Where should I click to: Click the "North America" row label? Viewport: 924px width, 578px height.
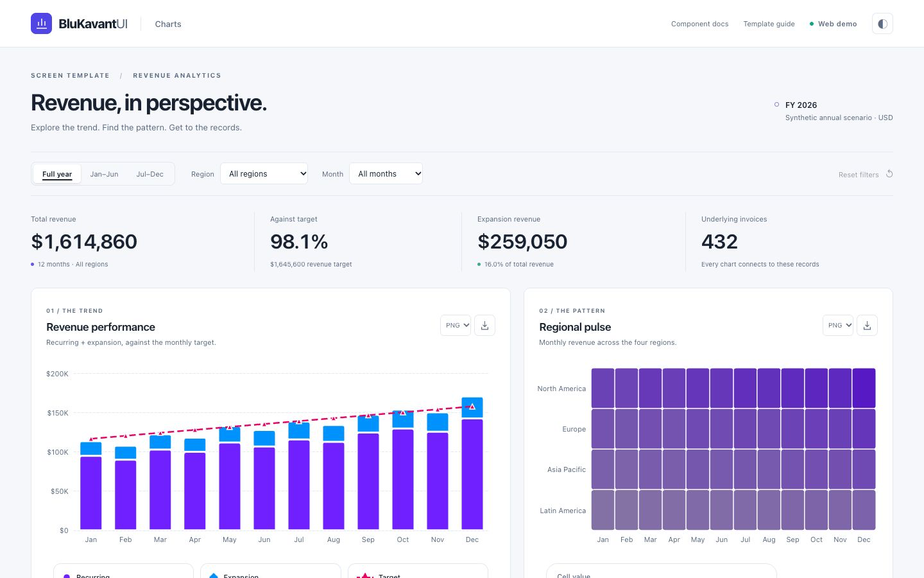pos(561,389)
